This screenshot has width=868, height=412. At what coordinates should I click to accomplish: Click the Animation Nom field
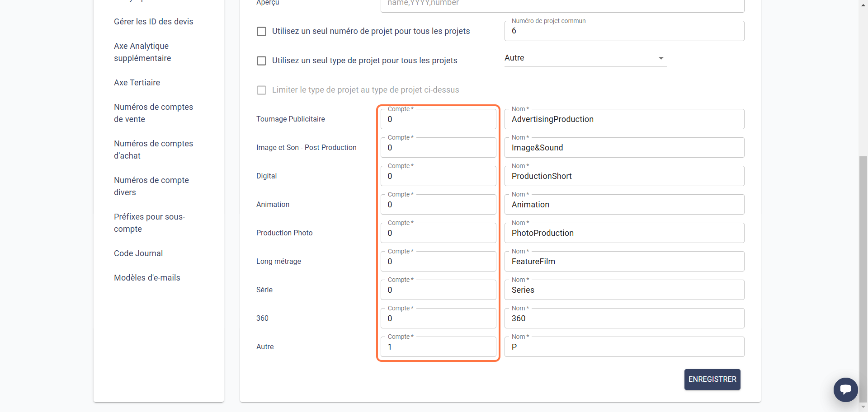[x=624, y=205]
